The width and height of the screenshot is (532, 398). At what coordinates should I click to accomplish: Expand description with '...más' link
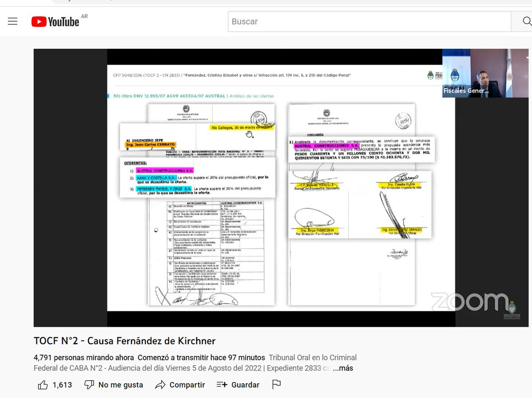click(x=343, y=368)
